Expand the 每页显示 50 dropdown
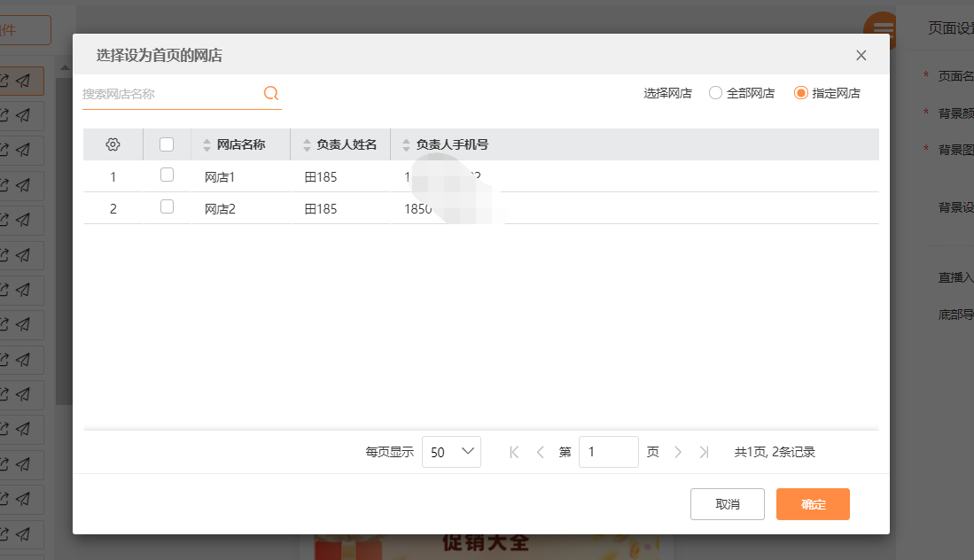Viewport: 974px width, 560px height. coord(451,452)
